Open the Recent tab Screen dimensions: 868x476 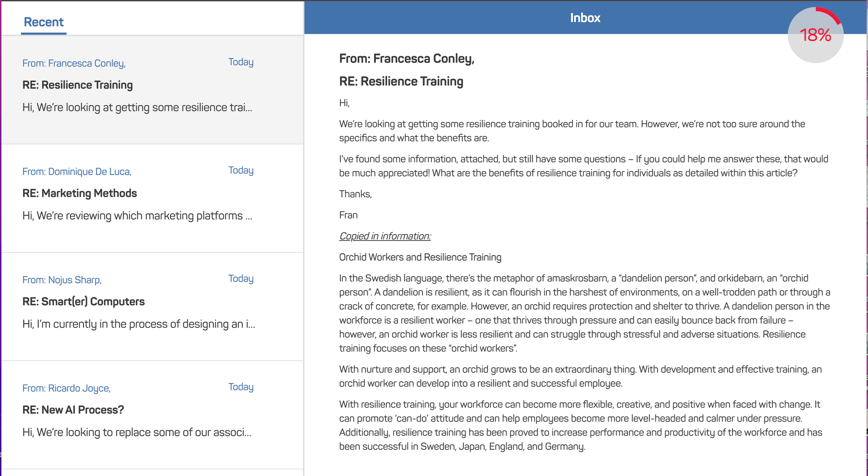click(43, 22)
